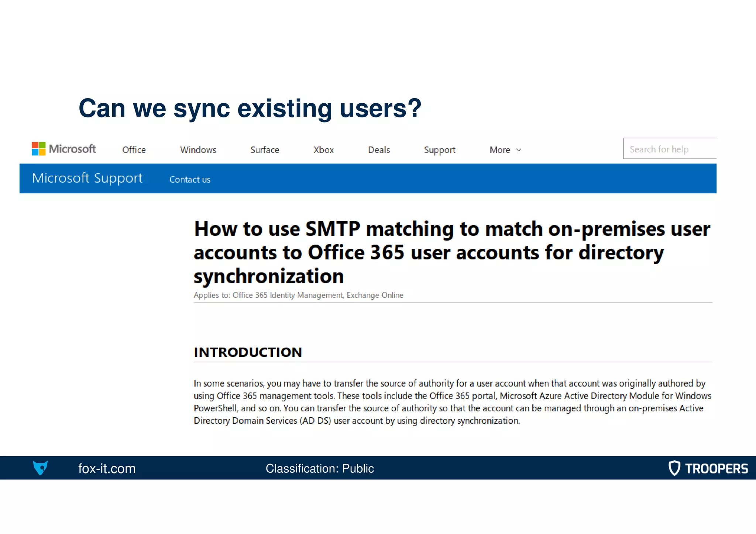Click 'Classification: Public' footer text
Screen dimensions: 756x534
coord(320,468)
